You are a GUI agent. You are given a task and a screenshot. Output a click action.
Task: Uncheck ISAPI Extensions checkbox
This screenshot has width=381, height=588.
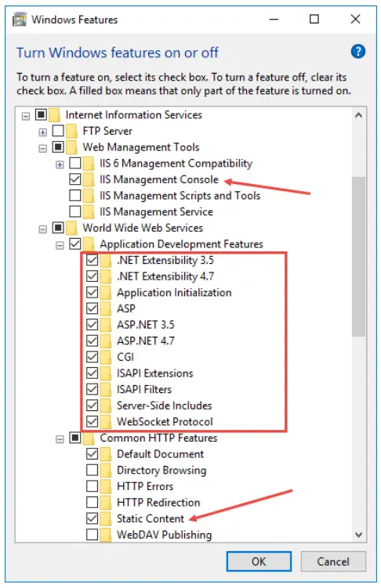click(93, 373)
